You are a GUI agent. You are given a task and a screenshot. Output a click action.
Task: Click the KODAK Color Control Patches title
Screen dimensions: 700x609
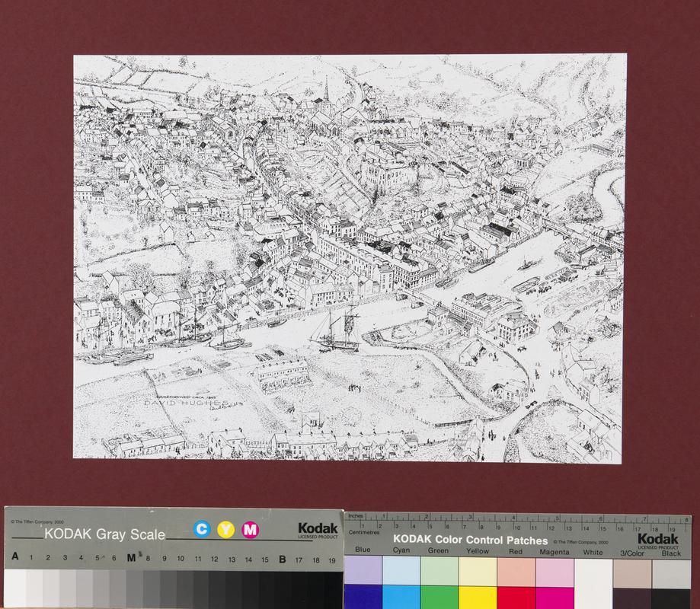point(470,540)
